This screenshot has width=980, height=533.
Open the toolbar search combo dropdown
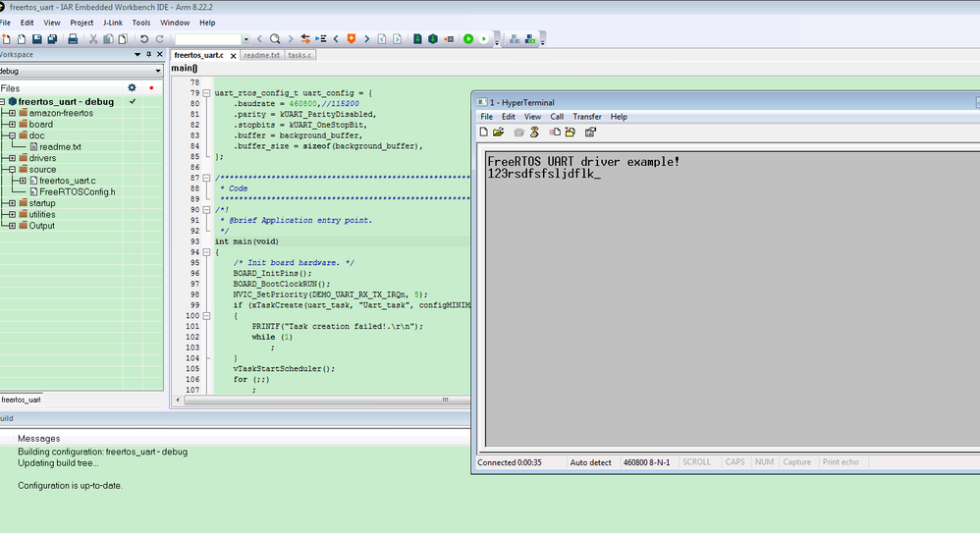coord(245,39)
